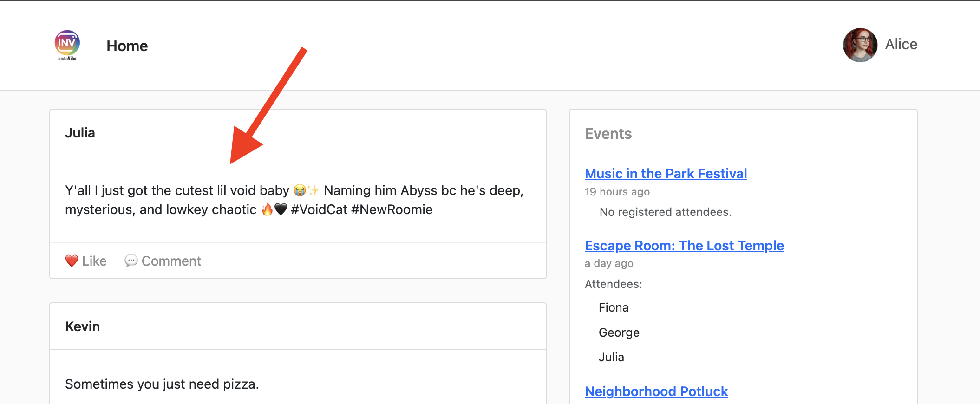Open Alice's profile avatar picture
Image resolution: width=980 pixels, height=404 pixels.
[860, 45]
